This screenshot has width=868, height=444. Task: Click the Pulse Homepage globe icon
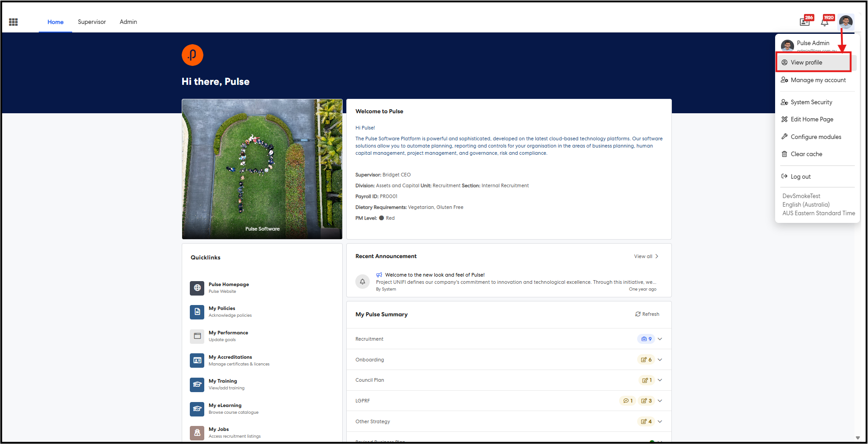197,288
